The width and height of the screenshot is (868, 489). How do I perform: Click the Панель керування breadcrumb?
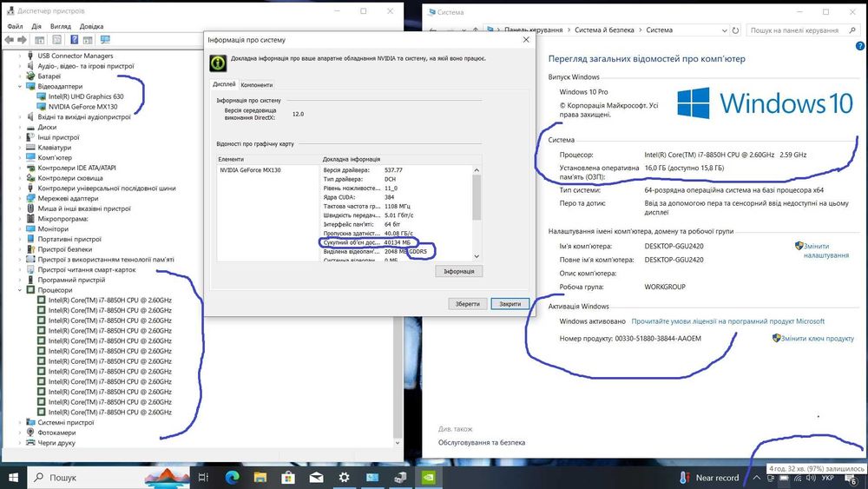(533, 30)
